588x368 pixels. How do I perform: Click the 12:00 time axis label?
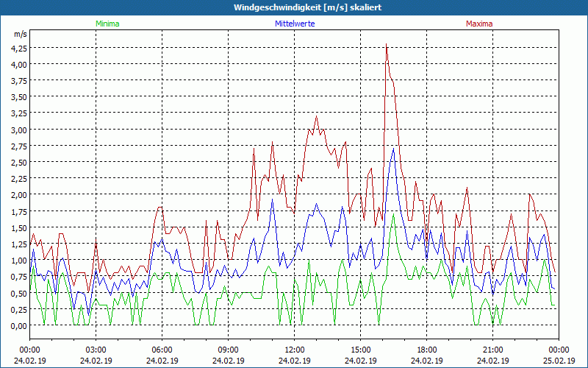coord(295,350)
